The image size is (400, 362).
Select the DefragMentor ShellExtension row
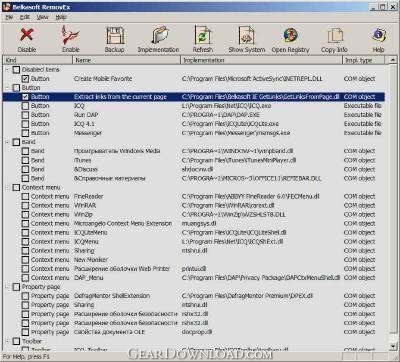click(193, 296)
